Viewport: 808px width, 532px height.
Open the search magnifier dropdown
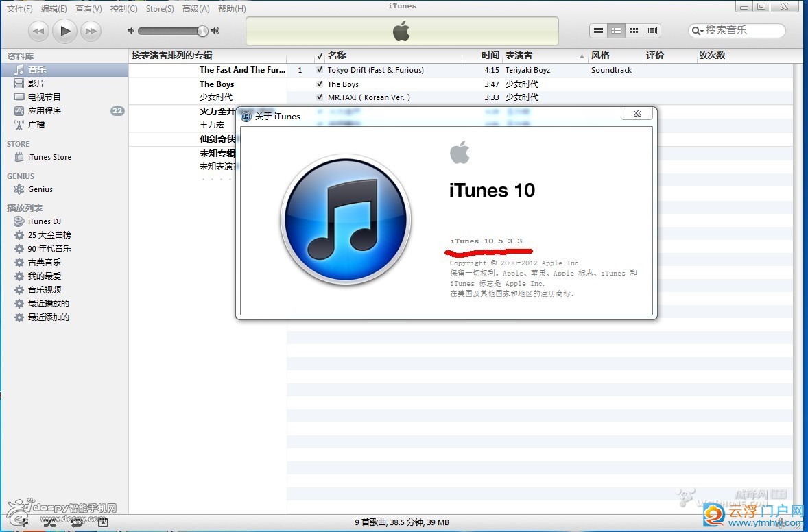[698, 31]
